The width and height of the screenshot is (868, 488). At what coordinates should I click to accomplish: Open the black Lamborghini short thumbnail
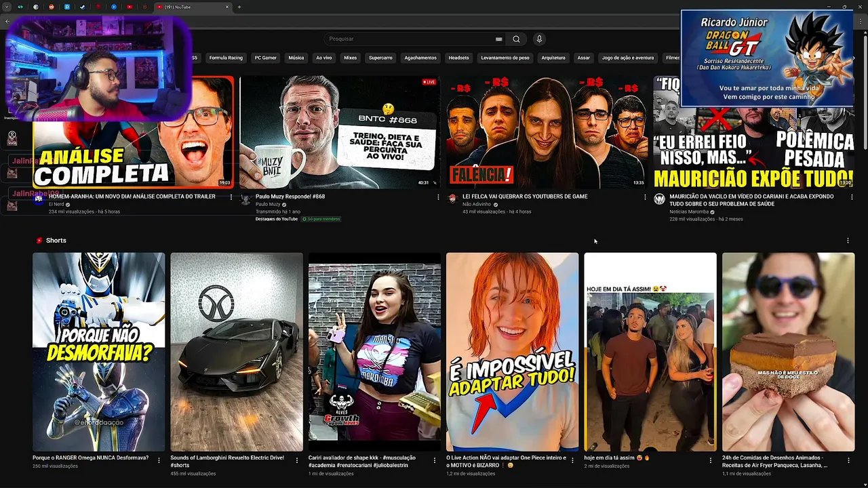(x=237, y=352)
